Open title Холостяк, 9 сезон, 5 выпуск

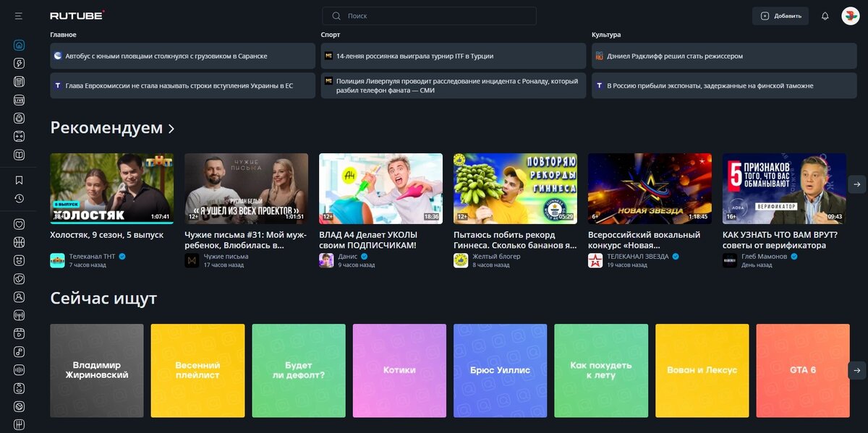(106, 235)
